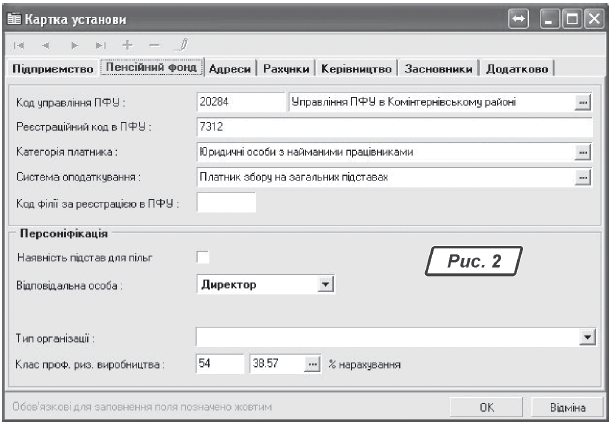
Task: Go to next record in navigator
Action: (x=76, y=45)
